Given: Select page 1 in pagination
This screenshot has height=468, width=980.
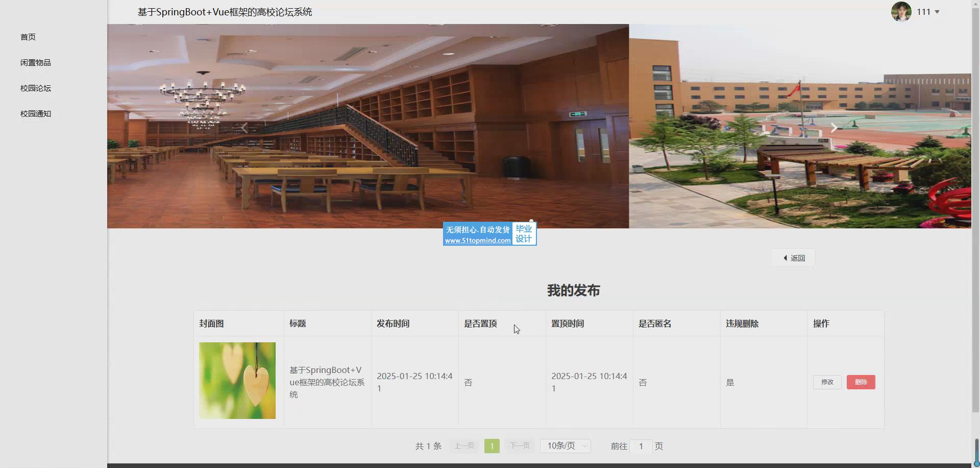Looking at the screenshot, I should click(492, 446).
